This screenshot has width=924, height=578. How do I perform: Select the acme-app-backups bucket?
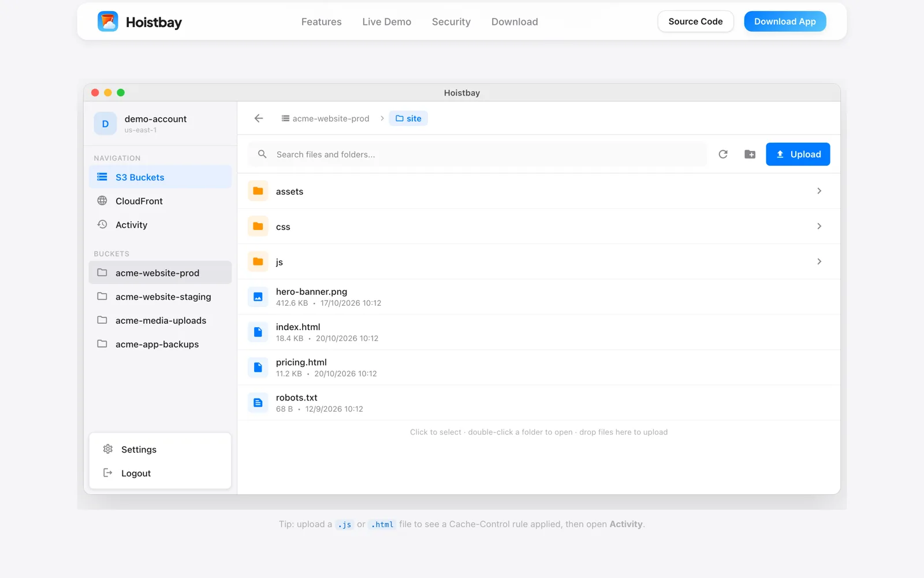(160, 344)
